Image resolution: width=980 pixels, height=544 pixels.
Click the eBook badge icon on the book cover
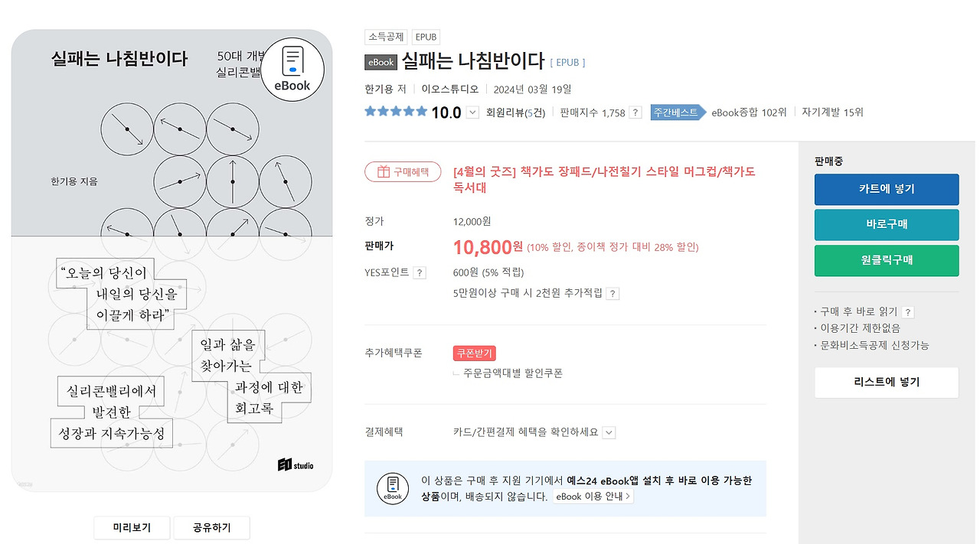click(x=292, y=68)
